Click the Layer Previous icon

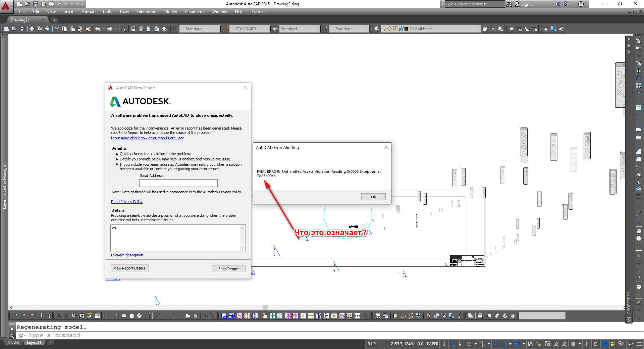[493, 29]
